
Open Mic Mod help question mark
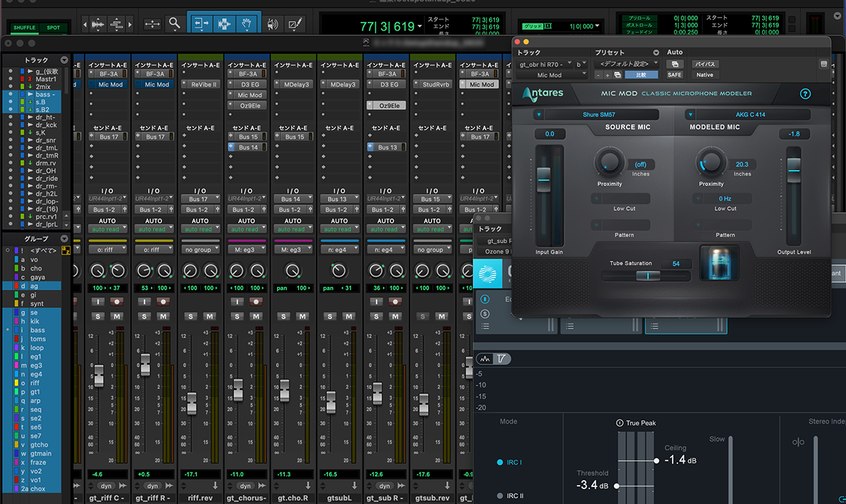click(805, 94)
